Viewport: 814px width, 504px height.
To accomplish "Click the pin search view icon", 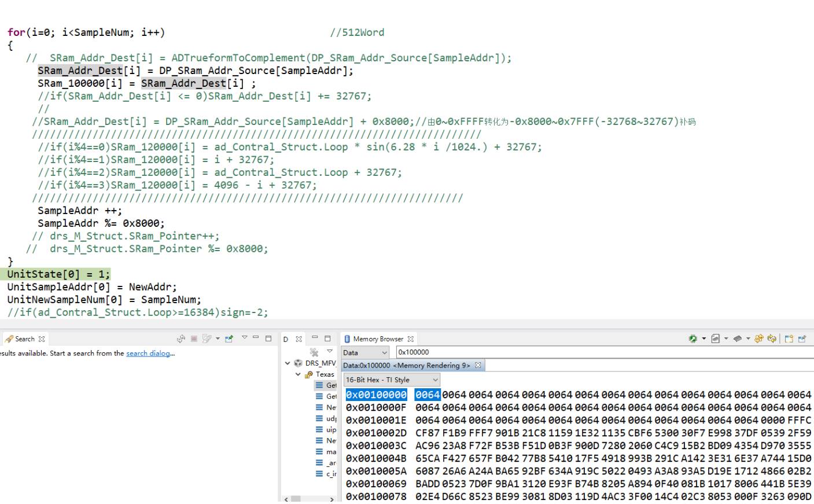I will [229, 339].
